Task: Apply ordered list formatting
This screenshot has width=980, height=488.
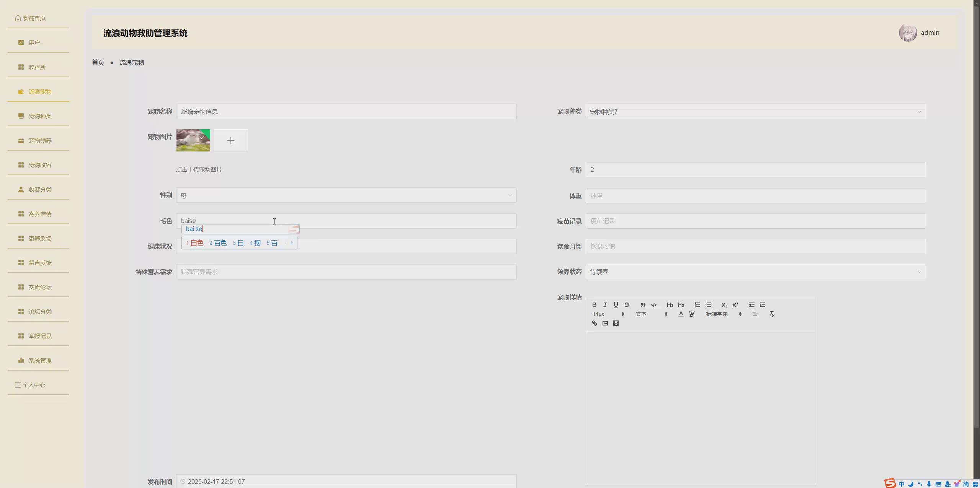Action: click(697, 305)
